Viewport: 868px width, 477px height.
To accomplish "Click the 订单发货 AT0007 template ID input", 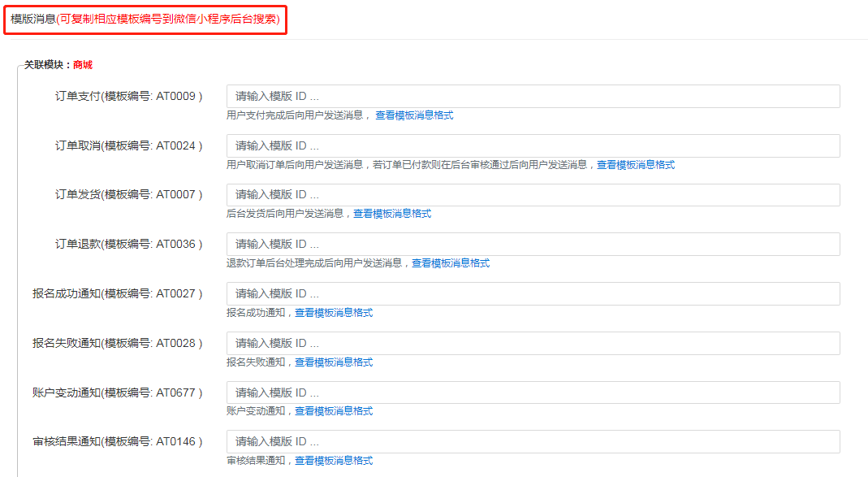I will point(533,195).
